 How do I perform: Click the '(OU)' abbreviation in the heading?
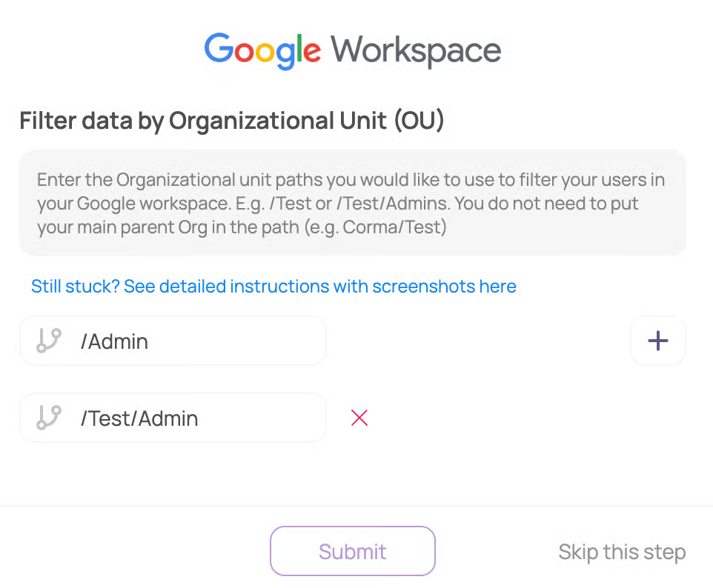(x=419, y=121)
